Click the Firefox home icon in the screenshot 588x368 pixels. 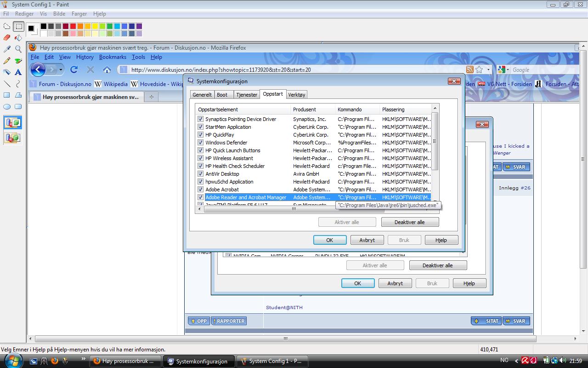pos(107,69)
